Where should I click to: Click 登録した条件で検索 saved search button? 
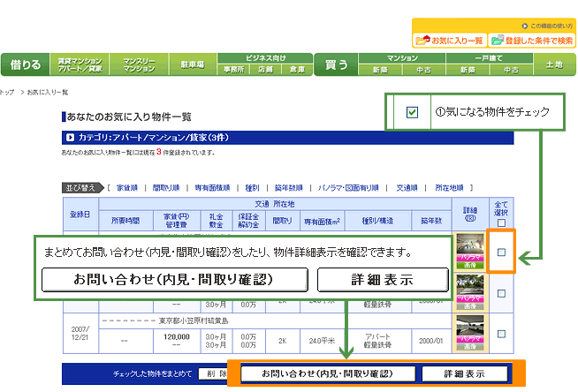tap(530, 41)
